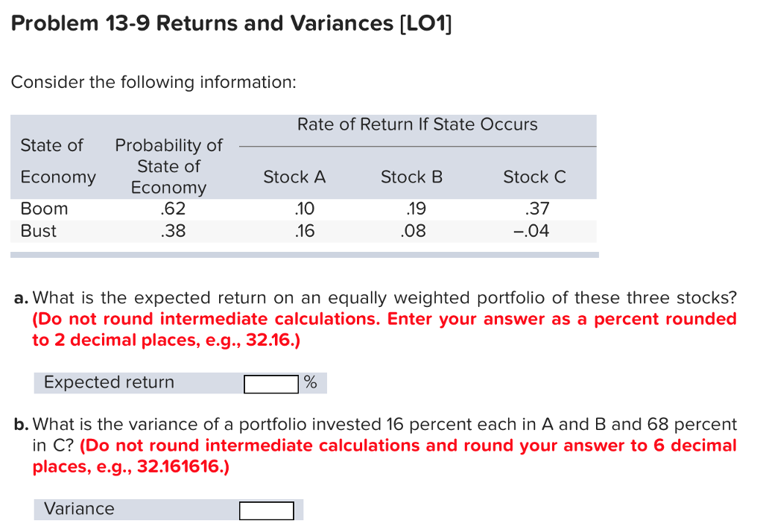763x532 pixels.
Task: Click the Rate of Return If State Occurs header
Action: click(417, 124)
